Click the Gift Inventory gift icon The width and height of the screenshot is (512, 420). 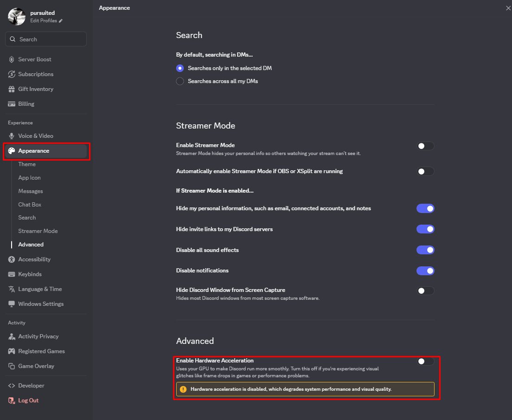coord(12,89)
